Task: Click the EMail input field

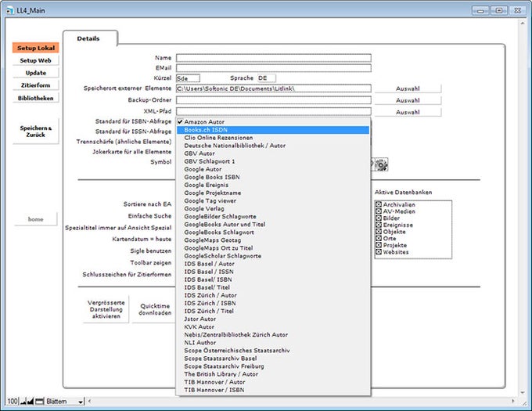Action: tap(274, 68)
